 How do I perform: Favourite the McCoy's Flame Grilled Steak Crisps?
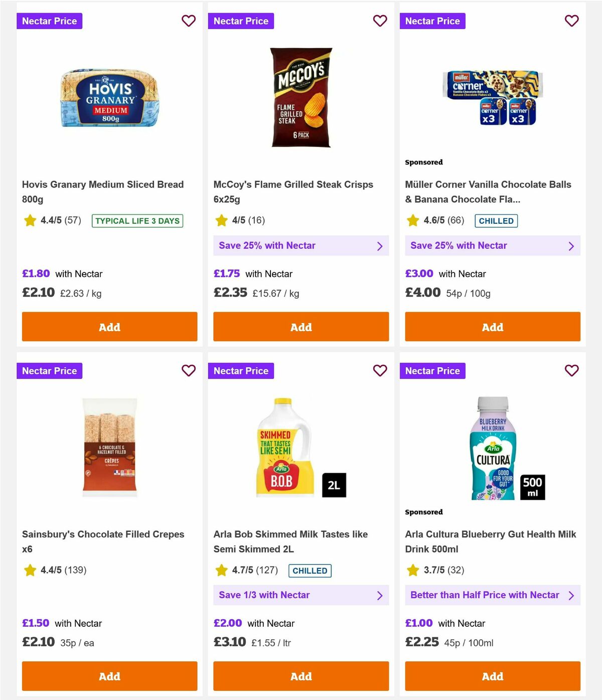(x=380, y=21)
